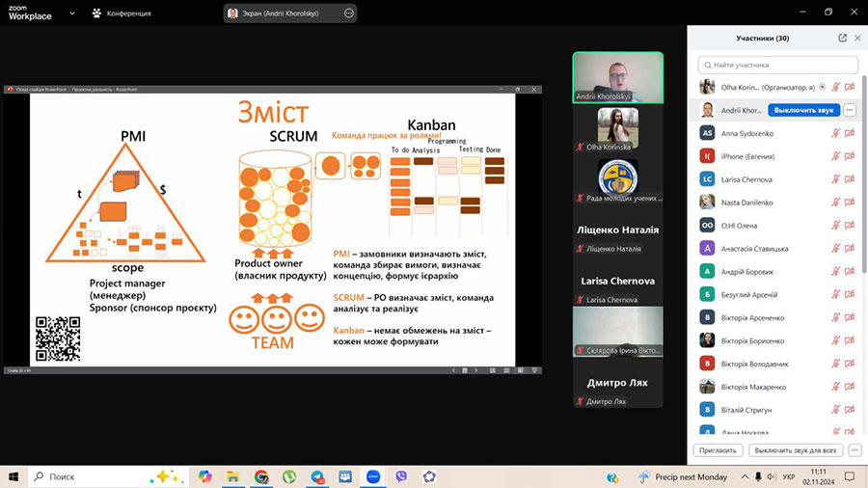This screenshot has height=488, width=868.
Task: Click the participants list scrollbar
Action: 864,175
